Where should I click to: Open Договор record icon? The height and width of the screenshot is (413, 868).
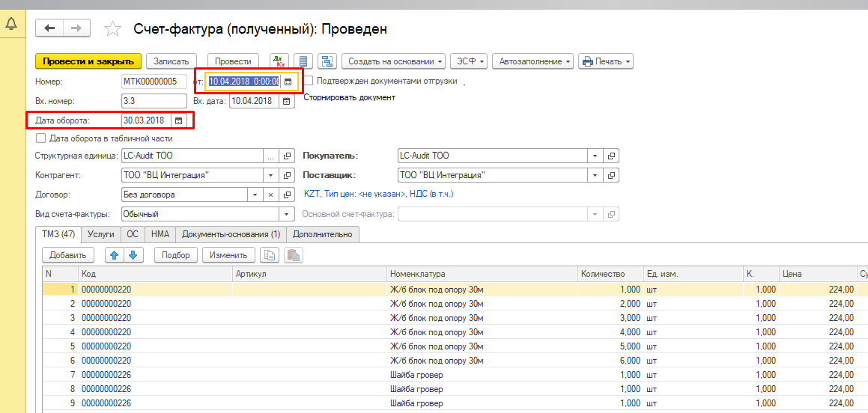pyautogui.click(x=287, y=195)
